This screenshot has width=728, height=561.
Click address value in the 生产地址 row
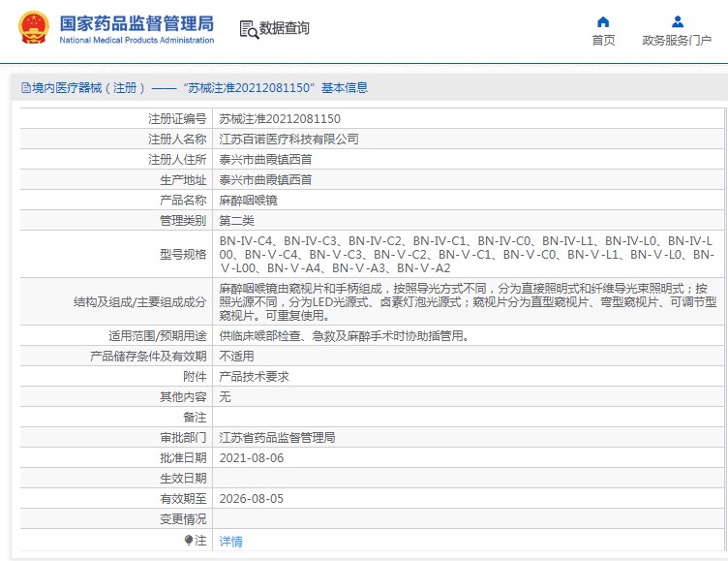click(x=265, y=180)
